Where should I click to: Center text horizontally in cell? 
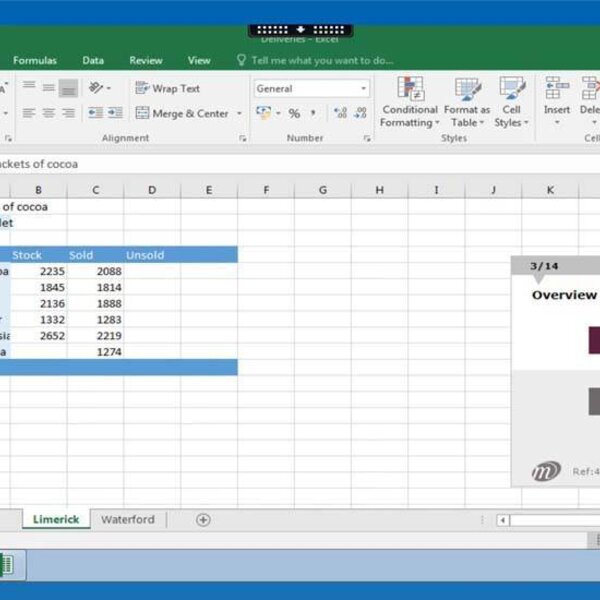(49, 113)
